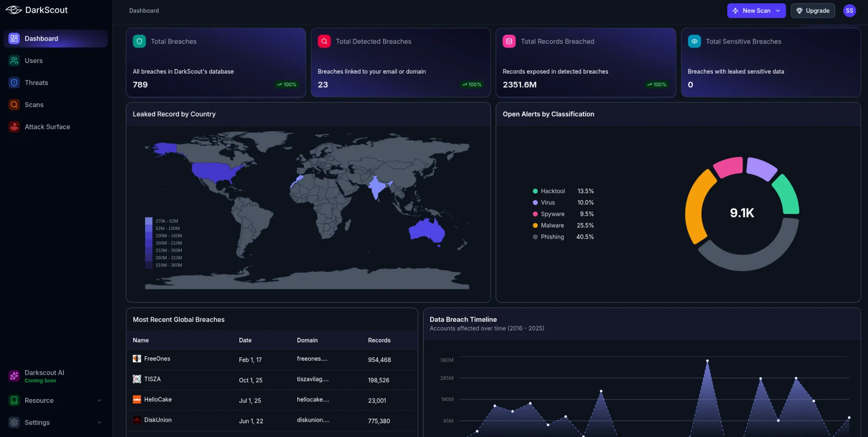Click the DarkScout logo icon
Image resolution: width=868 pixels, height=437 pixels.
[14, 10]
